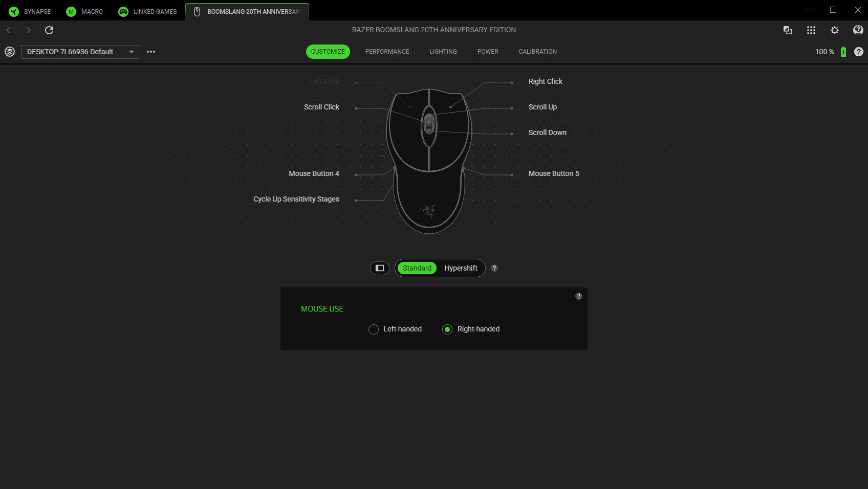Click the battery charging icon
The image size is (868, 489).
tap(843, 52)
